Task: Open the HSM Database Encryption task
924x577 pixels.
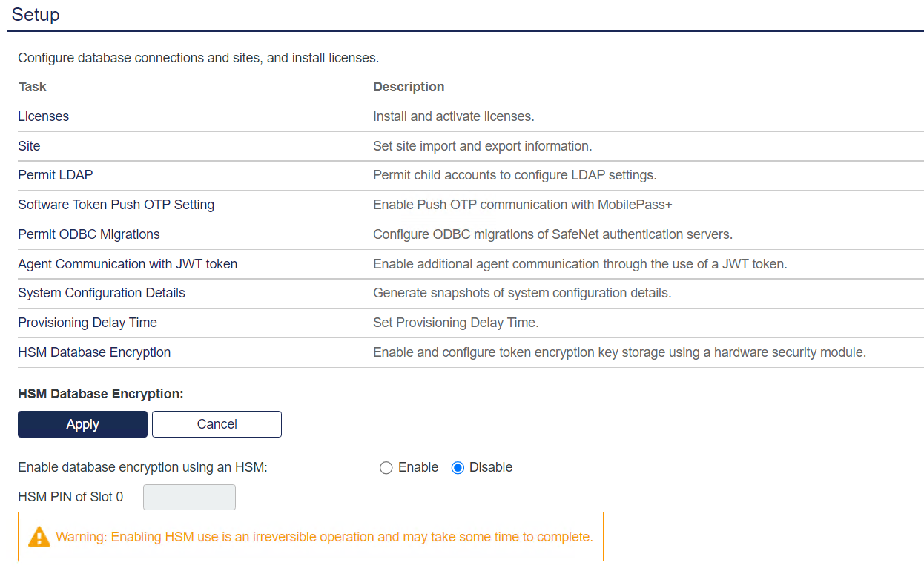Action: point(94,352)
